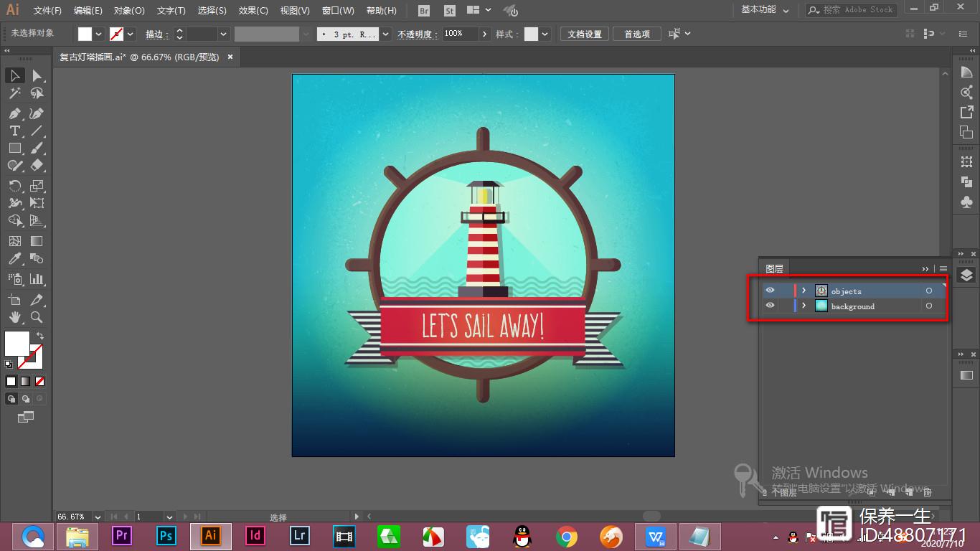Select the Width tool
The width and height of the screenshot is (980, 551).
point(14,203)
